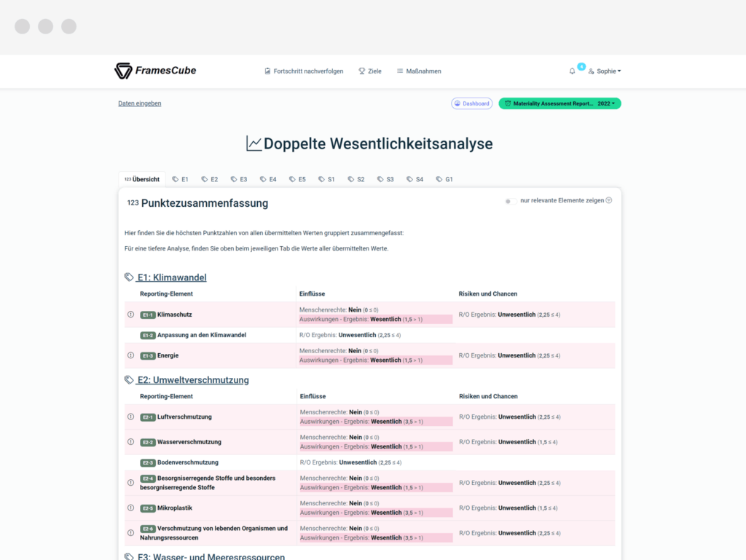
Task: Click the 123 icon beside Punktezusammenfassung
Action: [x=133, y=203]
